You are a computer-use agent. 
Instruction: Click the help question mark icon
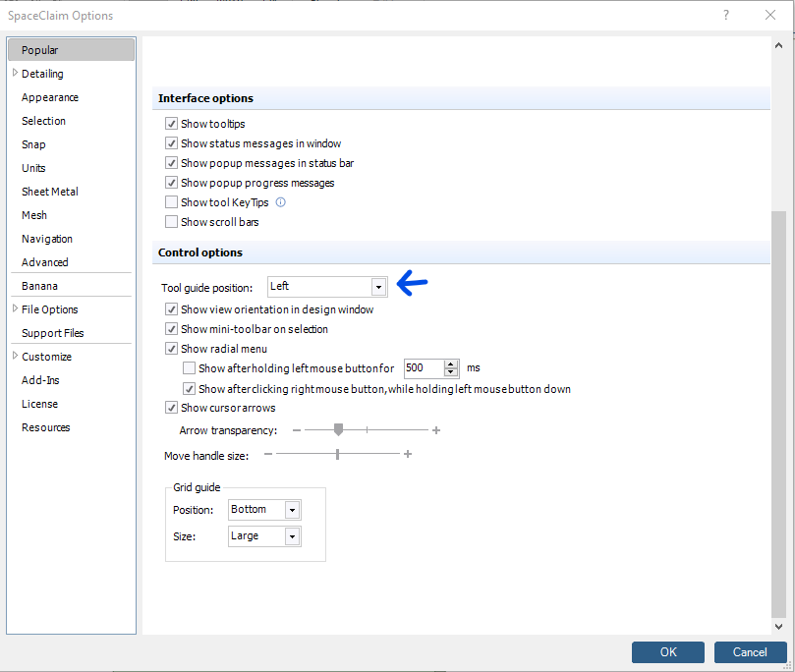pyautogui.click(x=726, y=15)
